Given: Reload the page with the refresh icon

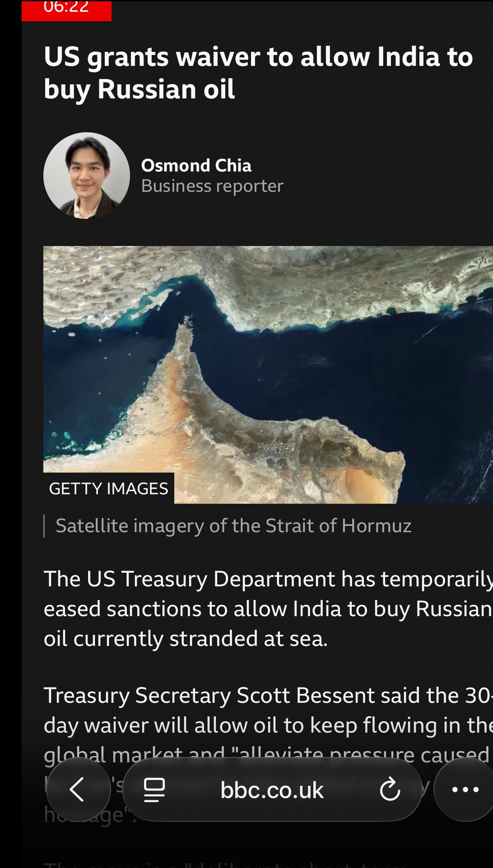Looking at the screenshot, I should pos(390,789).
